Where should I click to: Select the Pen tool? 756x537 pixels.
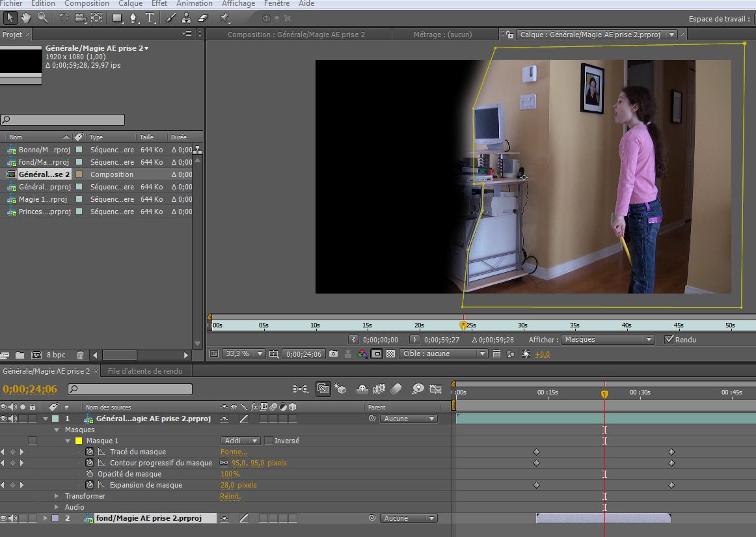tap(134, 18)
